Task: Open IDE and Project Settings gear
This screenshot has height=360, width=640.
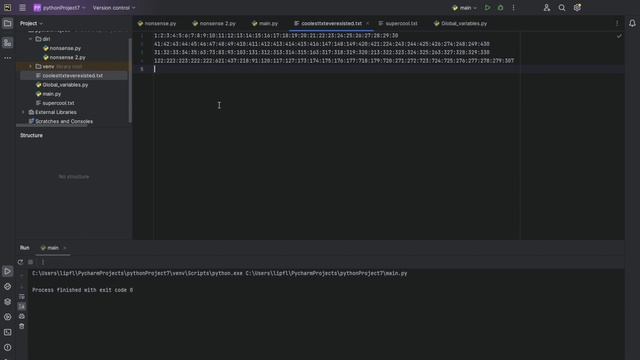Action: coord(577,8)
